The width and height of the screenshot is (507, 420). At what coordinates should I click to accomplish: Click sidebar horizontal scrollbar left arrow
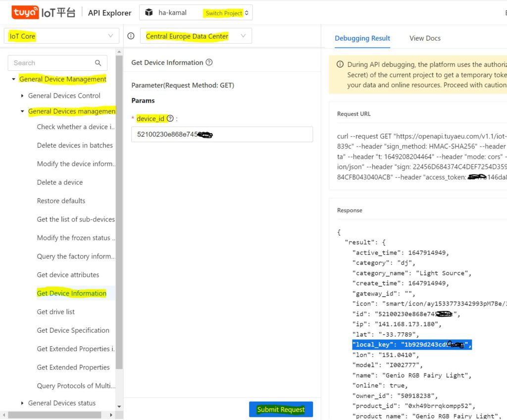4,415
